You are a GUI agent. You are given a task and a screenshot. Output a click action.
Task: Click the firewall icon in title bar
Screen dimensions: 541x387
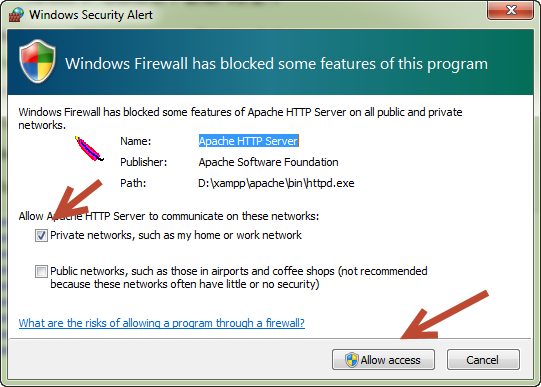(x=16, y=14)
